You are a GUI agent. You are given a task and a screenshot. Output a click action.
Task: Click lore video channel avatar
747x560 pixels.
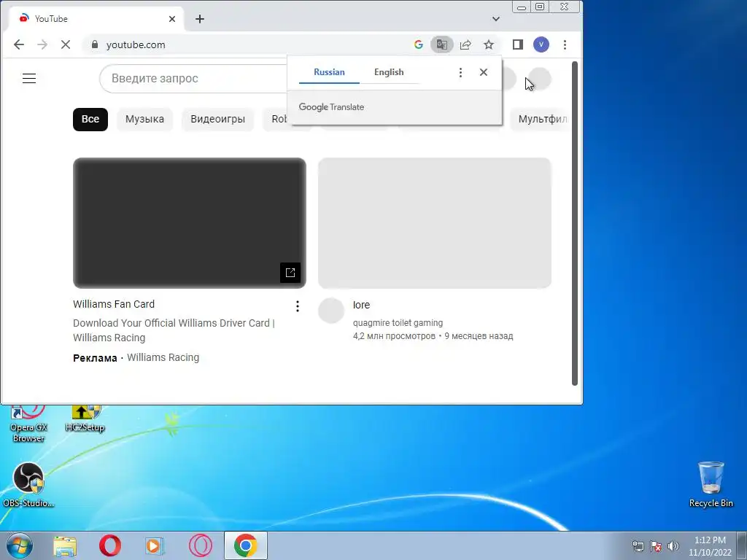point(331,311)
